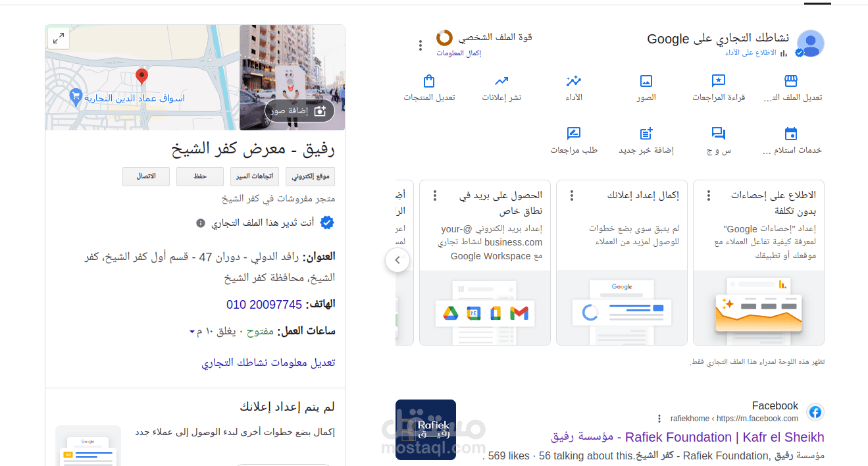This screenshot has width=868, height=466.
Task: Click the حفظ save button
Action: tap(200, 176)
